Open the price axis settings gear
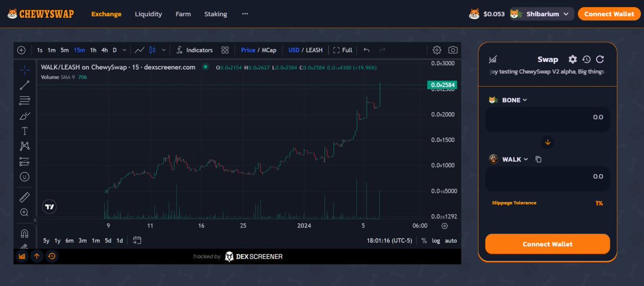This screenshot has height=286, width=644. 444,226
